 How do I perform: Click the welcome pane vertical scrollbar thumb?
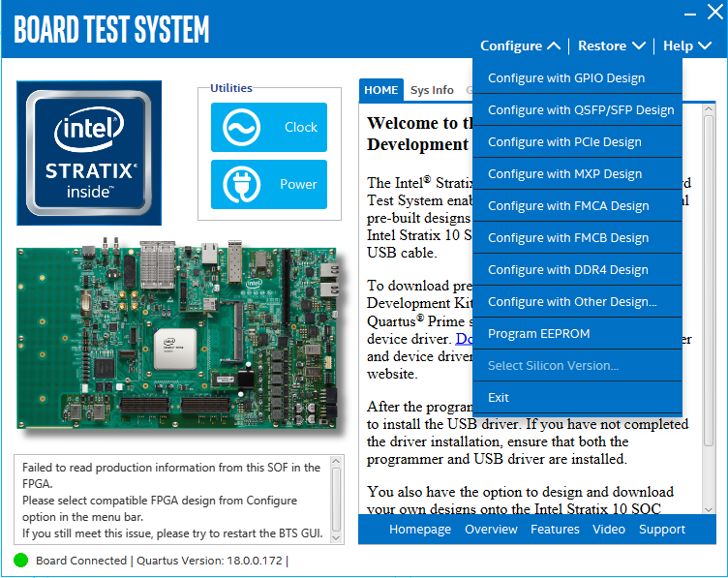(x=709, y=281)
